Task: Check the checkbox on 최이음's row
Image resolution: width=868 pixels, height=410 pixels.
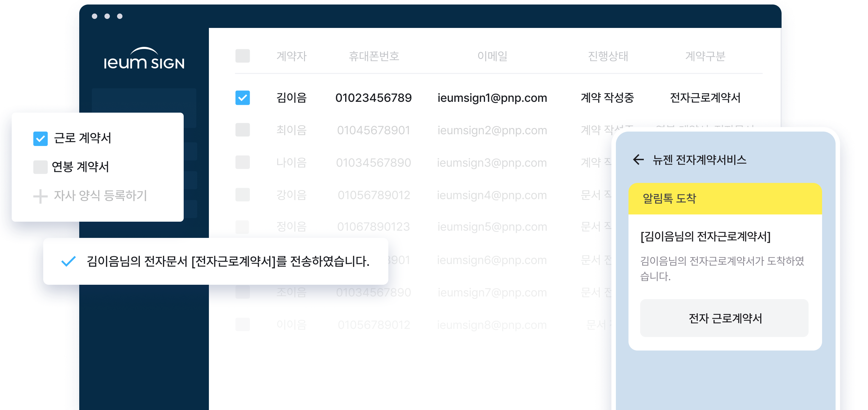Action: 242,130
